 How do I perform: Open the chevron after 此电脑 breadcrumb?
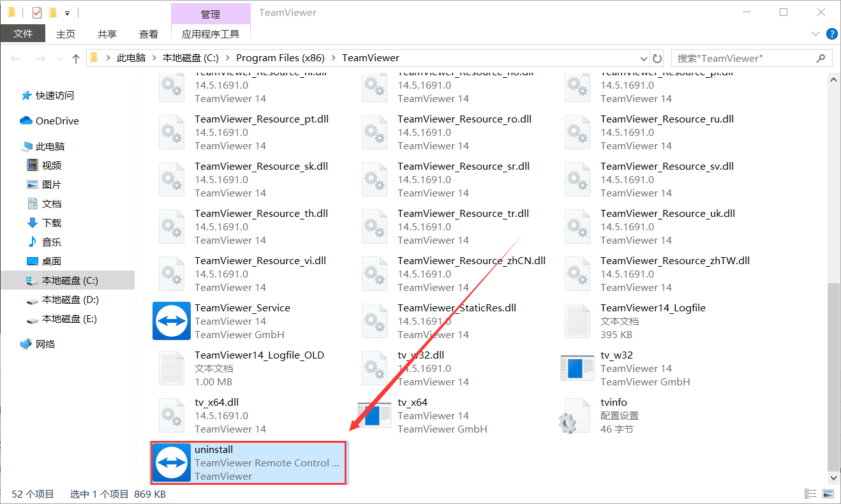tap(154, 58)
